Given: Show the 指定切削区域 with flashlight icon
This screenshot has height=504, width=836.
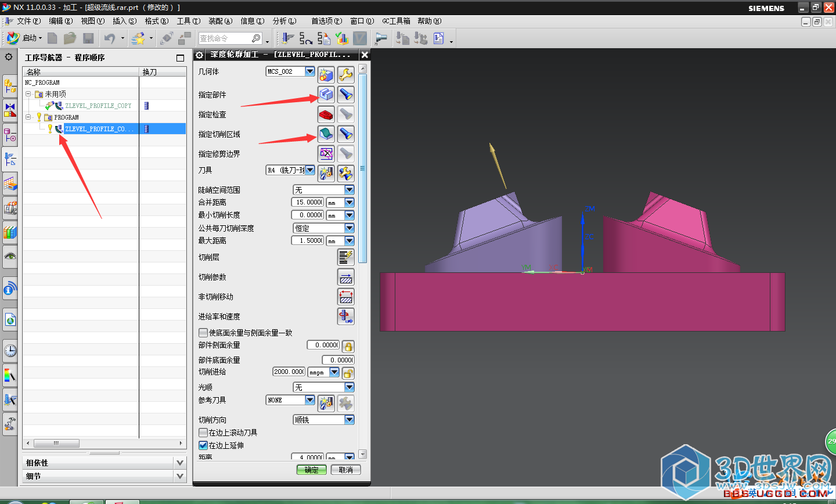Looking at the screenshot, I should 346,134.
